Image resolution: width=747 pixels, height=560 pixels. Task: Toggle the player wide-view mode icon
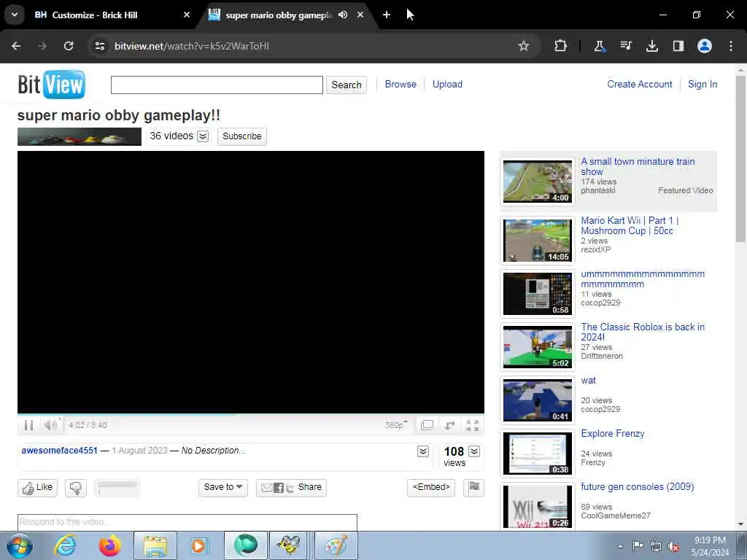pos(427,425)
